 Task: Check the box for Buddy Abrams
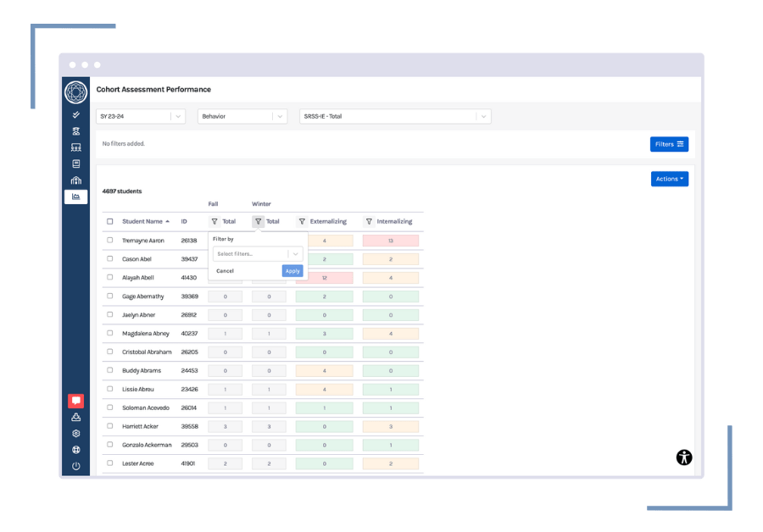(x=110, y=370)
